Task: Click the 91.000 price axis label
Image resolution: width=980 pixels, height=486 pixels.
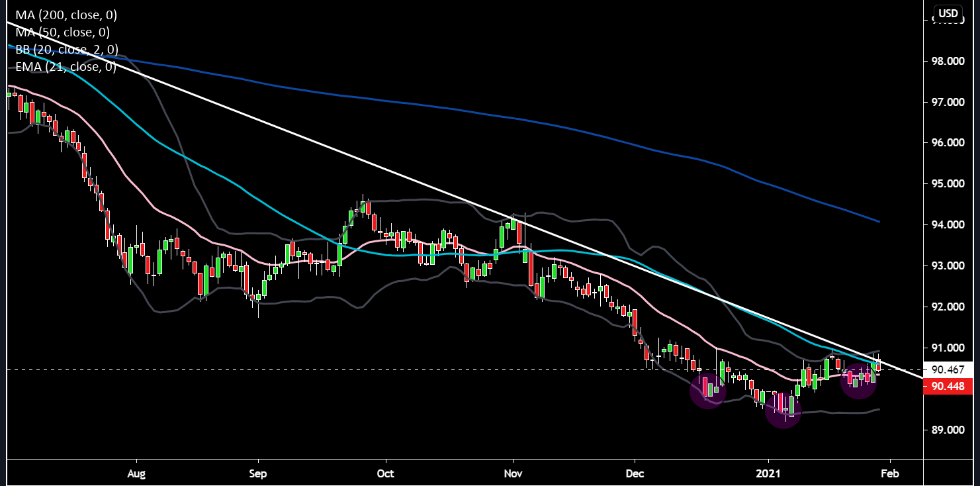Action: (949, 348)
